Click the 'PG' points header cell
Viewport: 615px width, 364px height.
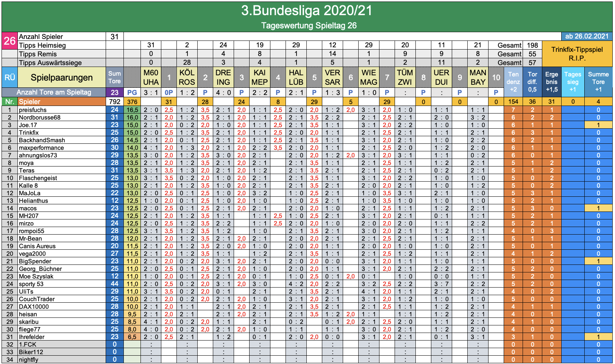coord(132,92)
